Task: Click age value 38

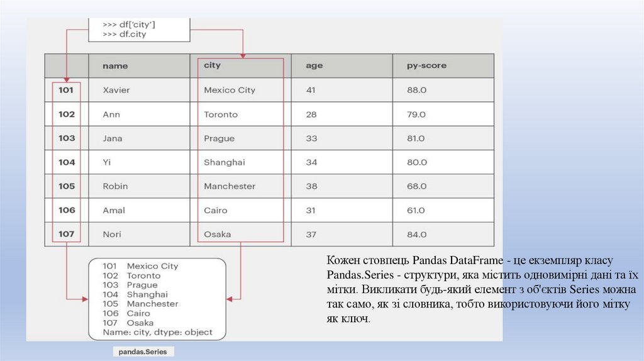Action: [x=311, y=186]
